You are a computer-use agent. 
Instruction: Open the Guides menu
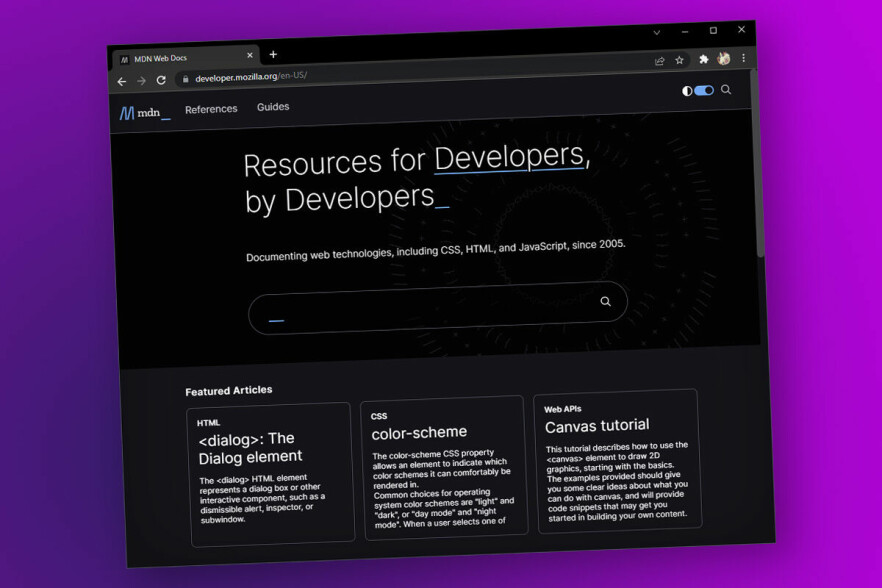(273, 107)
